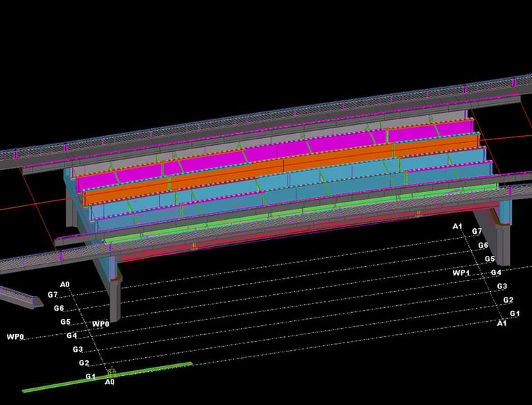Screen dimensions: 532x405
Task: Select the G2 label on the A1 grid line
Action: pyautogui.click(x=508, y=300)
